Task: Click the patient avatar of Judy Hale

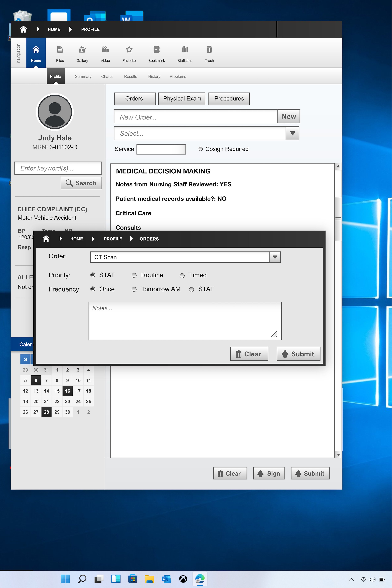Action: (55, 112)
